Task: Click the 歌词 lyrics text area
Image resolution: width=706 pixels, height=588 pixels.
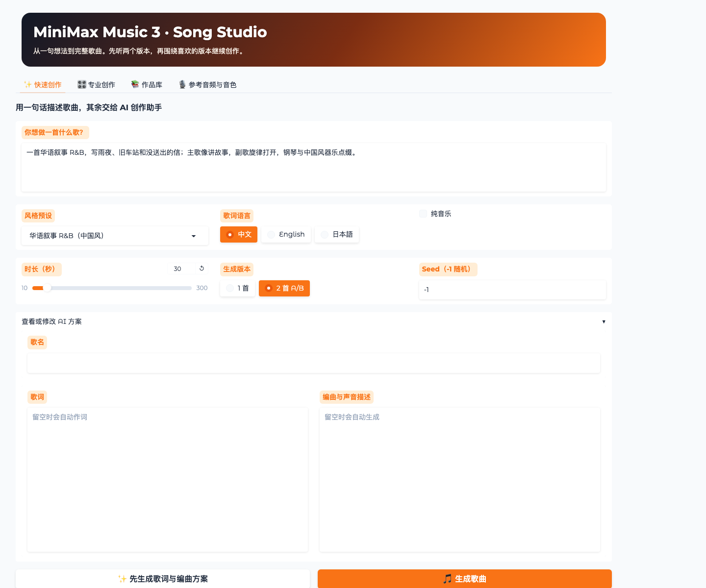Action: tap(168, 480)
